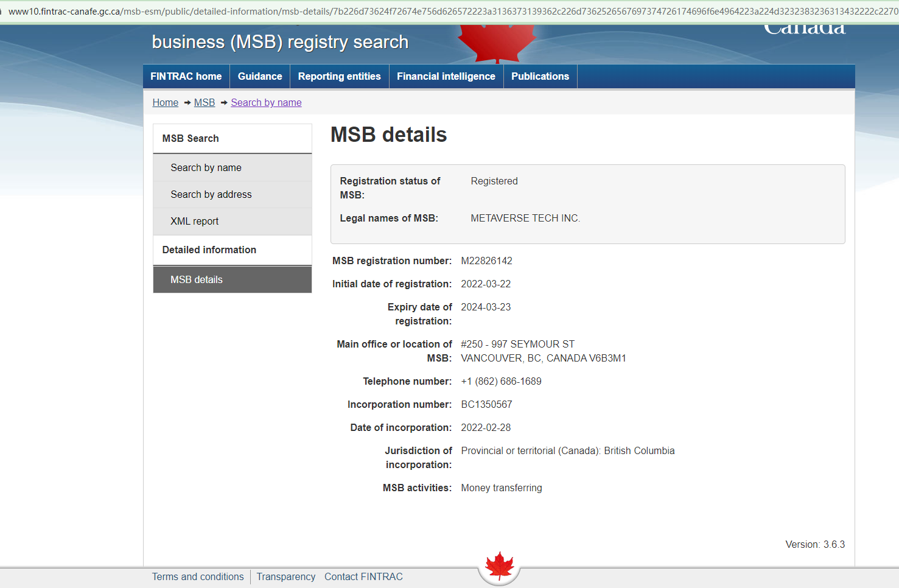
Task: Click the Registered status value
Action: tap(494, 181)
